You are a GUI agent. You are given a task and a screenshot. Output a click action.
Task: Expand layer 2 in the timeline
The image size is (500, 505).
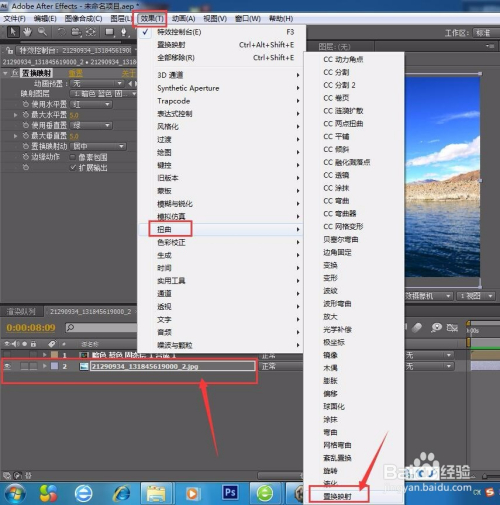click(45, 366)
